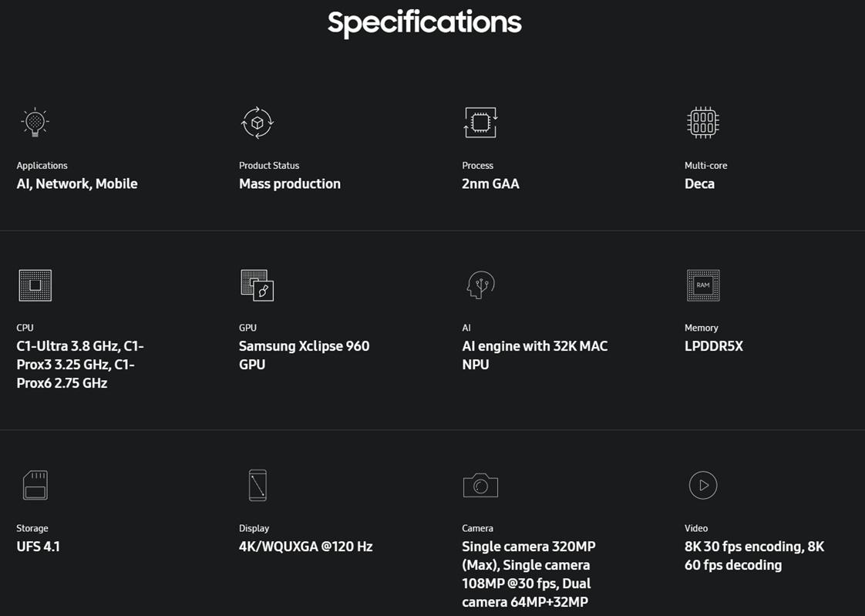Select the "2nm GAA" process text
The height and width of the screenshot is (616, 865).
click(x=490, y=183)
